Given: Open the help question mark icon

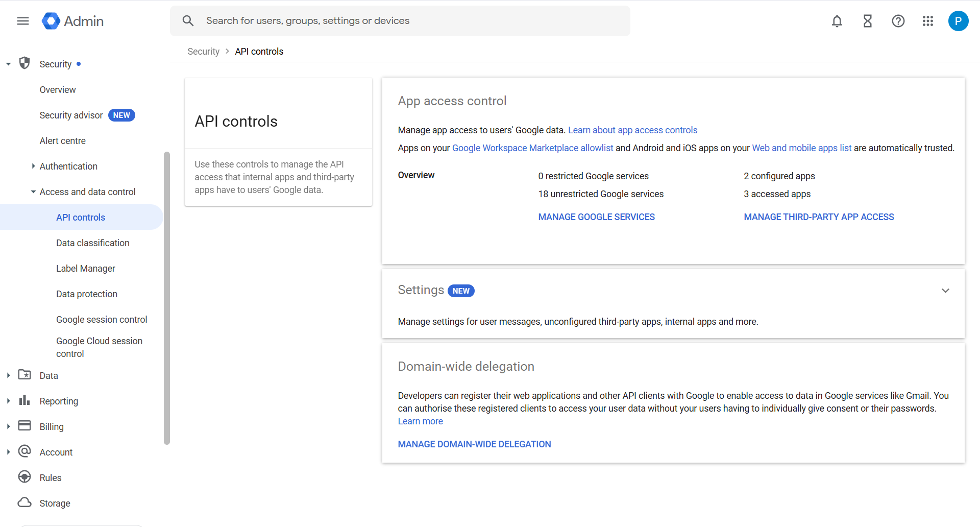Looking at the screenshot, I should (898, 21).
